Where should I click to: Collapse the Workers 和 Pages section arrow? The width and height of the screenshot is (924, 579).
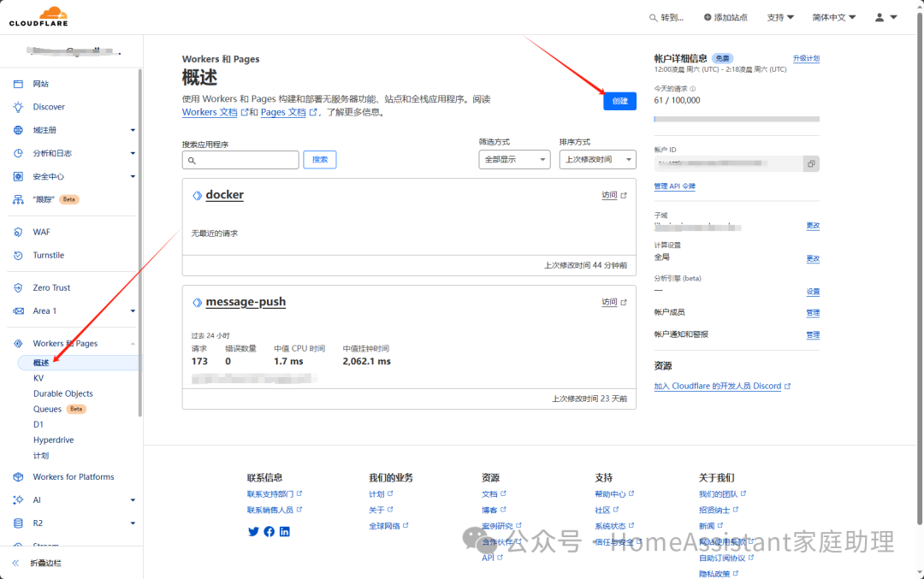click(x=133, y=344)
